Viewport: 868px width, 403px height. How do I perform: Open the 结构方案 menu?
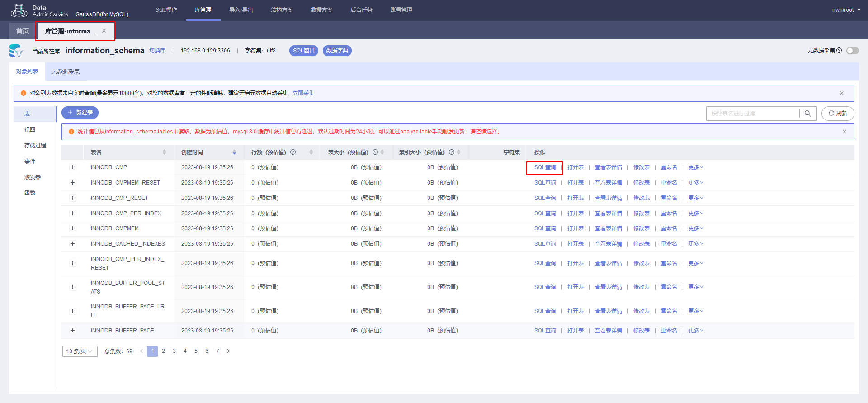[282, 10]
